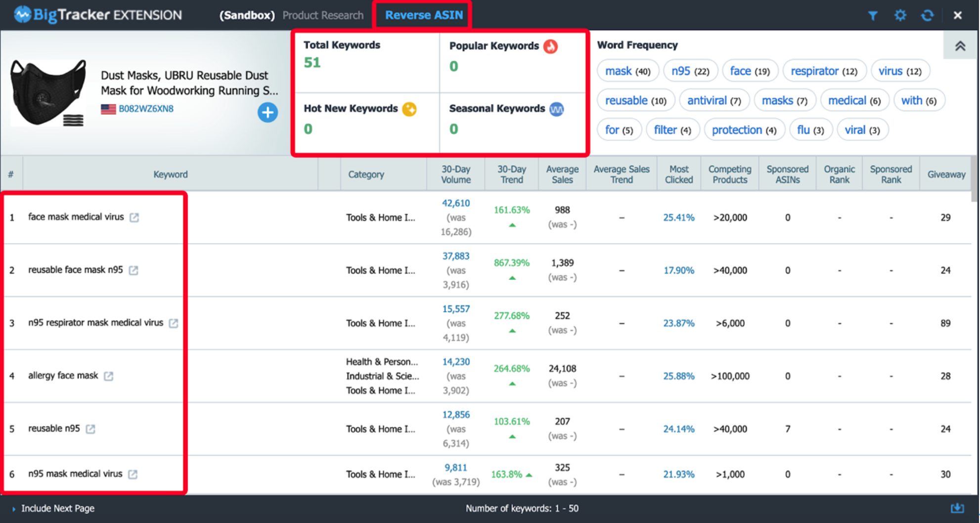Select the 'for (5)' word tag

tap(619, 130)
